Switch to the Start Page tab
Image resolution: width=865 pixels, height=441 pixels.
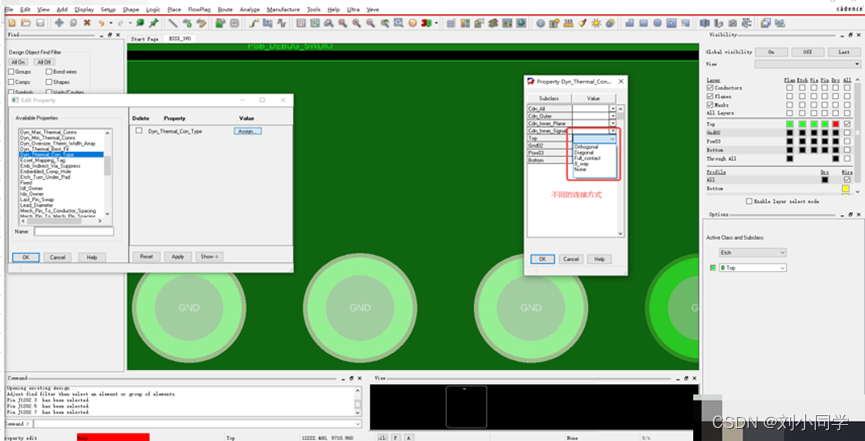tap(145, 39)
